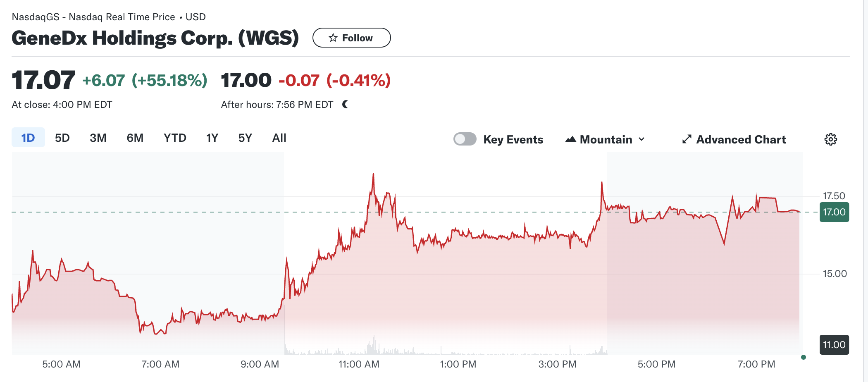Image resolution: width=868 pixels, height=382 pixels.
Task: Click the diagonal arrow Advanced Chart icon
Action: coord(686,139)
